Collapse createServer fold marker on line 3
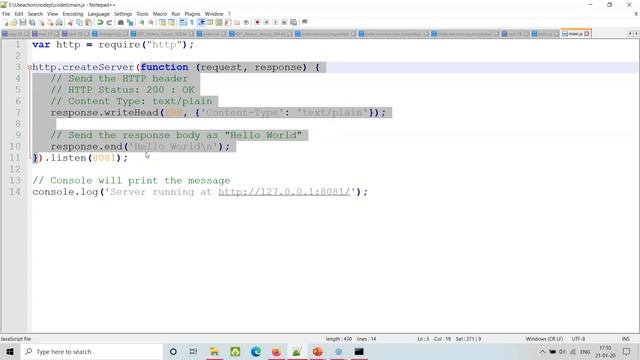The width and height of the screenshot is (640, 360). tap(29, 67)
